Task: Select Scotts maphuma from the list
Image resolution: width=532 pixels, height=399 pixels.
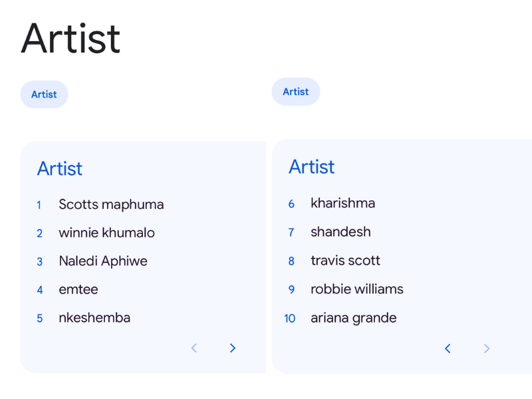Action: pyautogui.click(x=111, y=204)
